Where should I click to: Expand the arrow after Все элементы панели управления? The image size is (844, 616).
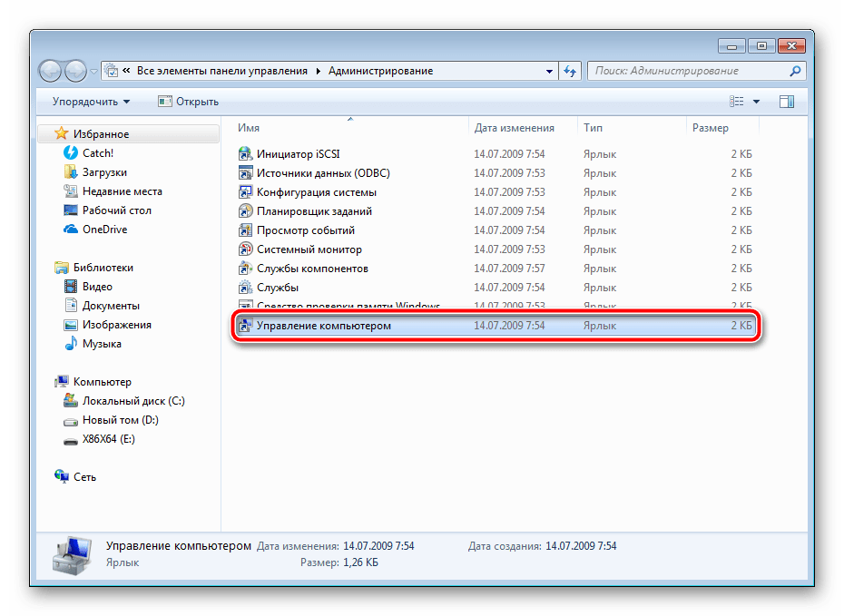point(319,71)
